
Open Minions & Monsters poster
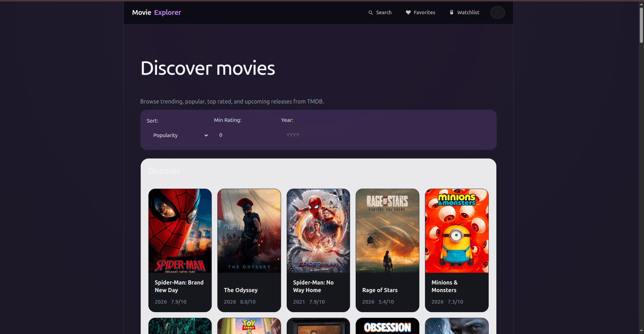(457, 231)
